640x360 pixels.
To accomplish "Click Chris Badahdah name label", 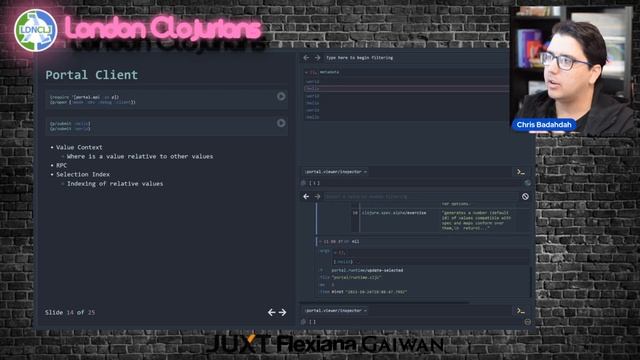I will coord(544,124).
